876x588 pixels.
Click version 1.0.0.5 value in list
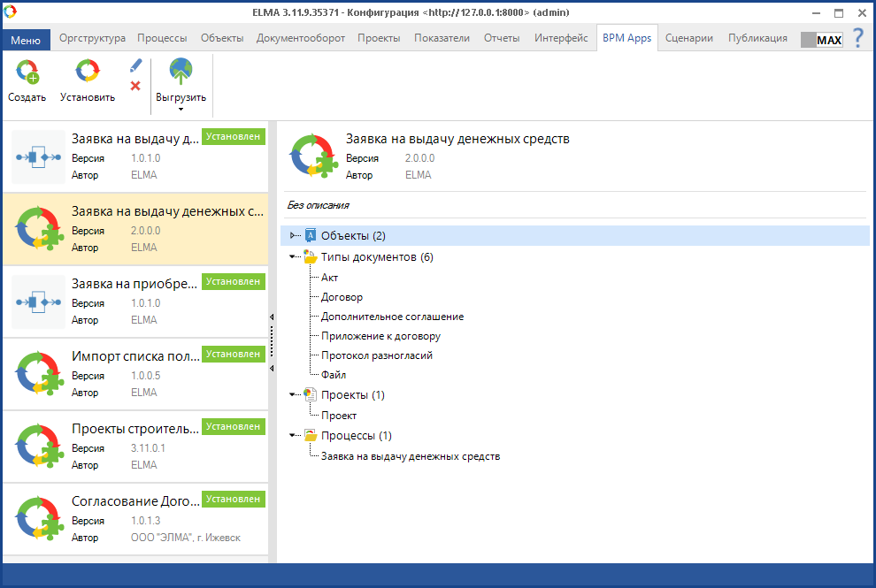click(146, 376)
